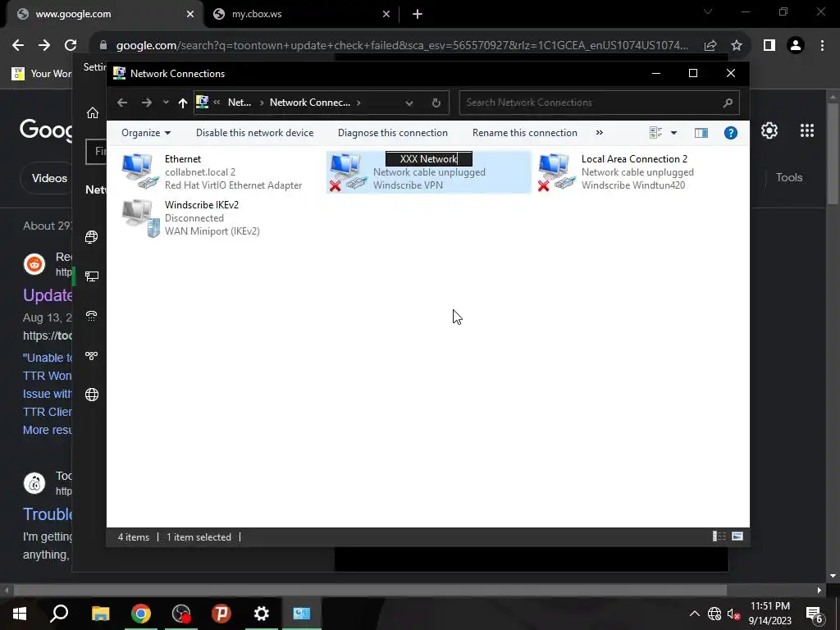
Task: Bookmark this page with star icon
Action: pyautogui.click(x=737, y=46)
